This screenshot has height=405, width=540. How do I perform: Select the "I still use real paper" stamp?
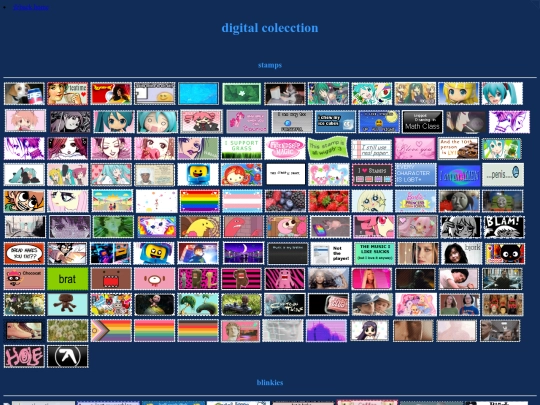[x=371, y=149]
